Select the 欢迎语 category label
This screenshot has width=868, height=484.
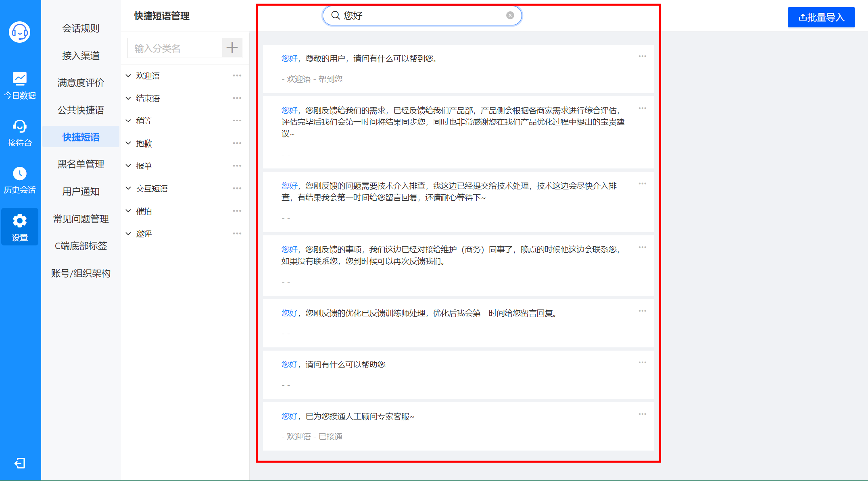tap(148, 76)
